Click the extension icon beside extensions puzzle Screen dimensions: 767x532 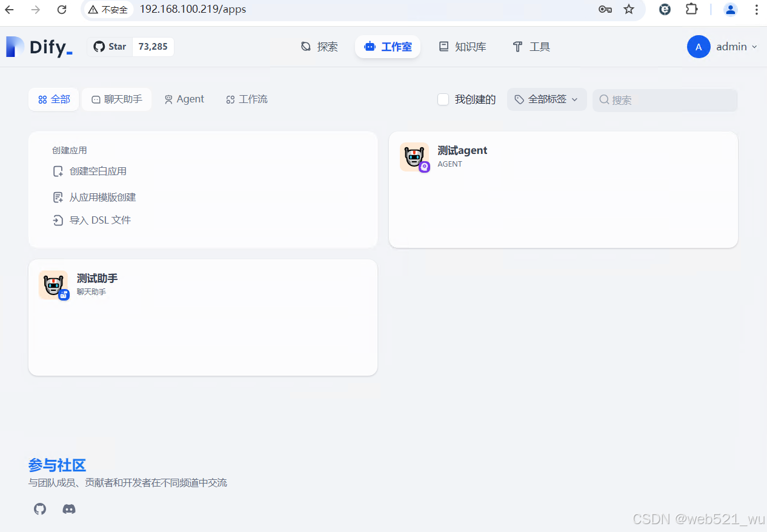[665, 10]
